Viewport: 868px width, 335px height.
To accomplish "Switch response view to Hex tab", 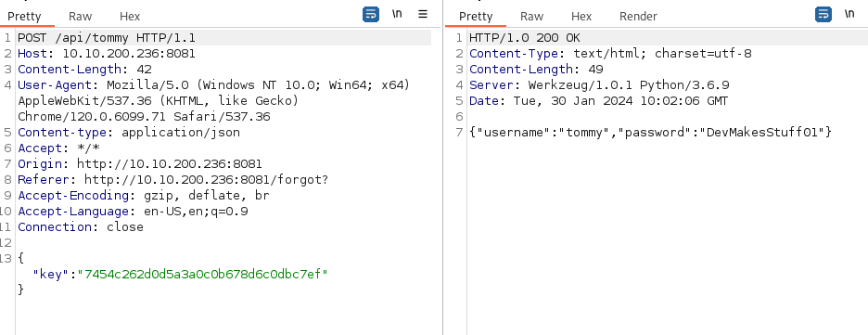I will (x=581, y=17).
